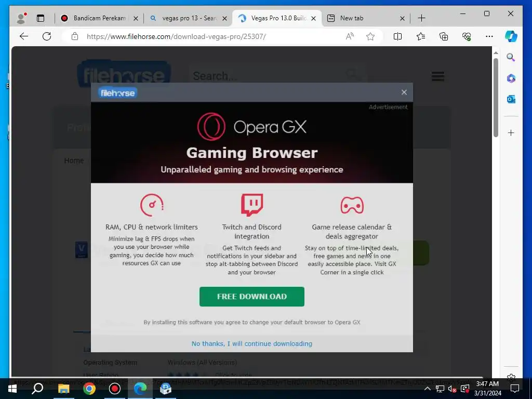Click the filehorse logo in popup header

click(x=117, y=92)
